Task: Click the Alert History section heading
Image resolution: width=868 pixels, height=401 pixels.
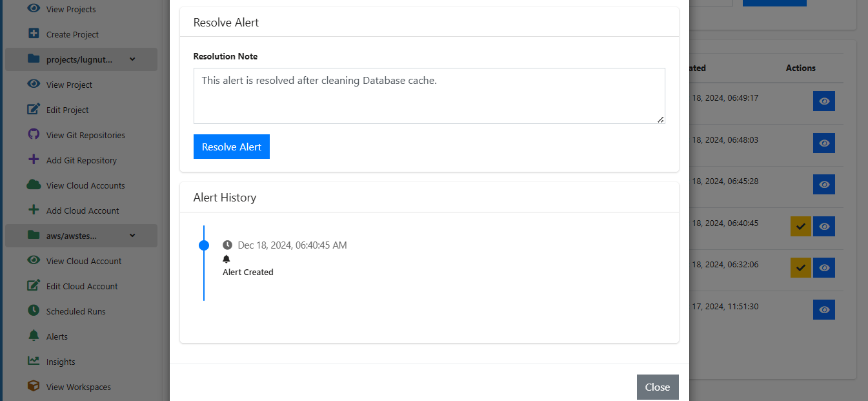Action: [x=225, y=198]
